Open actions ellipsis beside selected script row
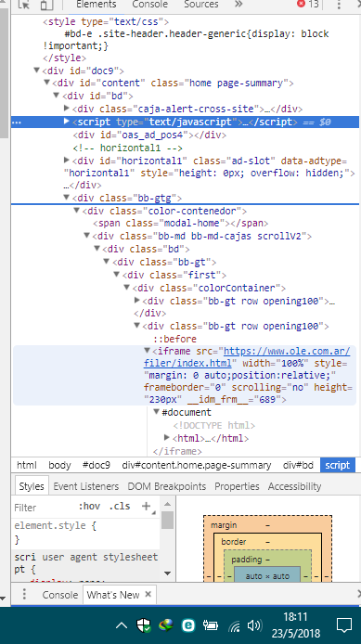The image size is (361, 644). (17, 122)
